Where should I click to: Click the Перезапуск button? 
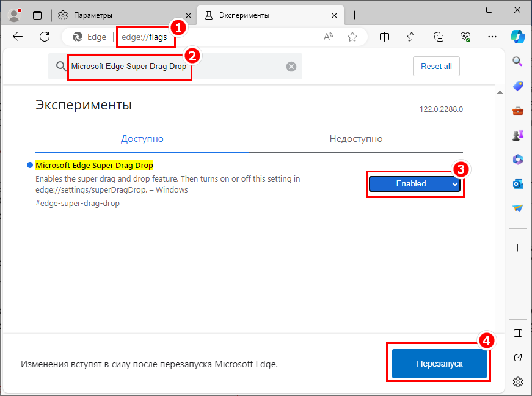pyautogui.click(x=439, y=364)
